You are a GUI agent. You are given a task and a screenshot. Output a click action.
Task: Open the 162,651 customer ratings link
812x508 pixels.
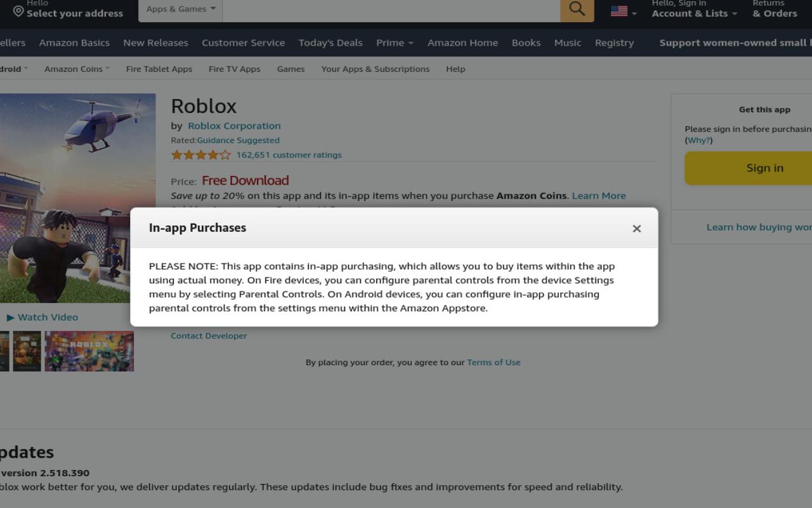pyautogui.click(x=289, y=155)
